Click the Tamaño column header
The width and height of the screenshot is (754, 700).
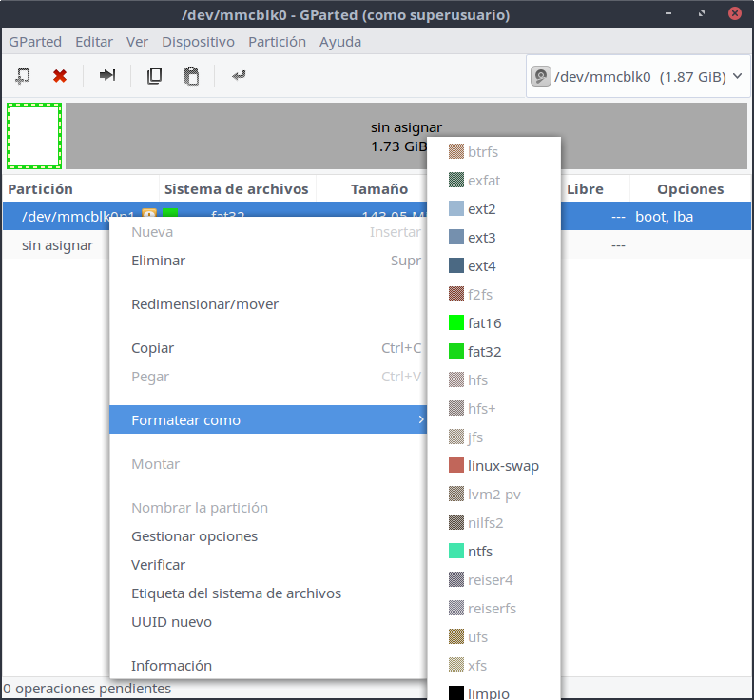point(378,189)
